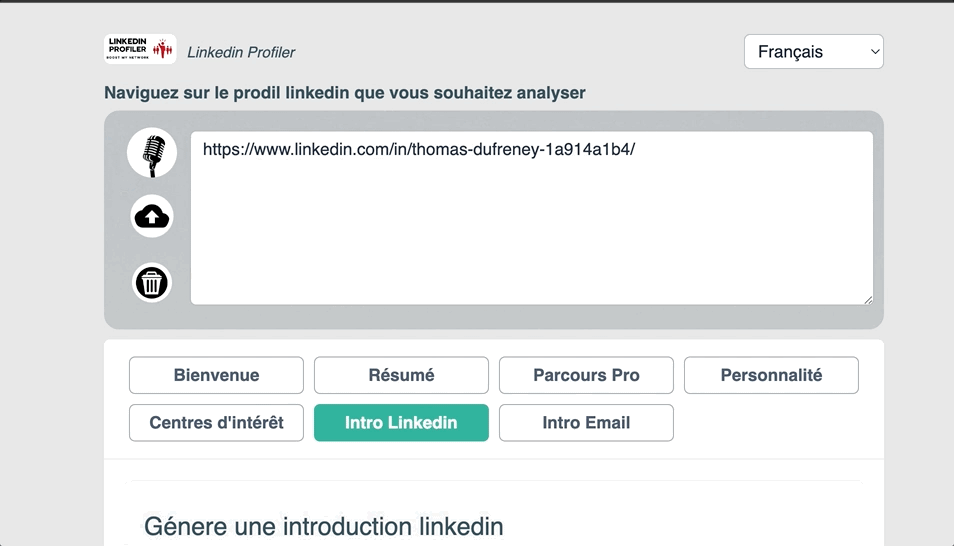Select the highlighted Intro Linkedin tab
This screenshot has width=954, height=546.
pos(401,423)
